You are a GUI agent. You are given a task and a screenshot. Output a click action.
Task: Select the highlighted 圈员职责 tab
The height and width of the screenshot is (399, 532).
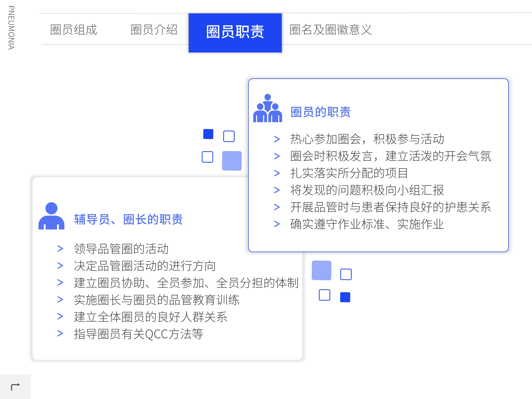coord(235,33)
